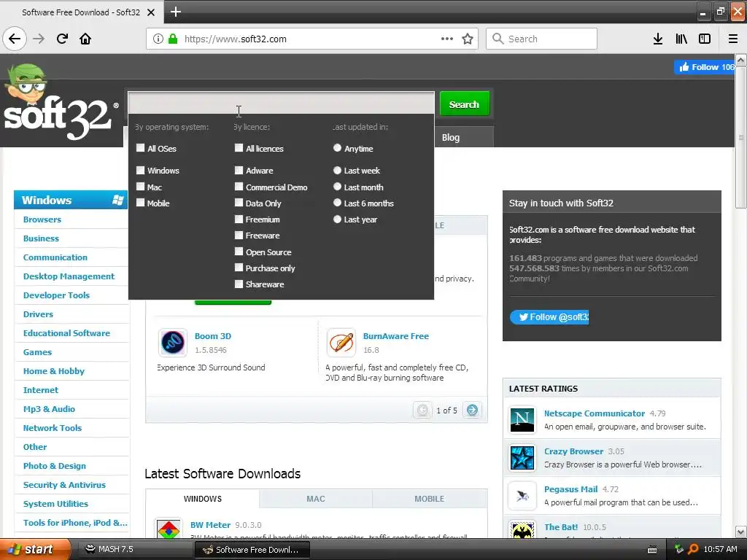This screenshot has width=747, height=560.
Task: Click the Software Free Download taskbar item
Action: tap(252, 550)
